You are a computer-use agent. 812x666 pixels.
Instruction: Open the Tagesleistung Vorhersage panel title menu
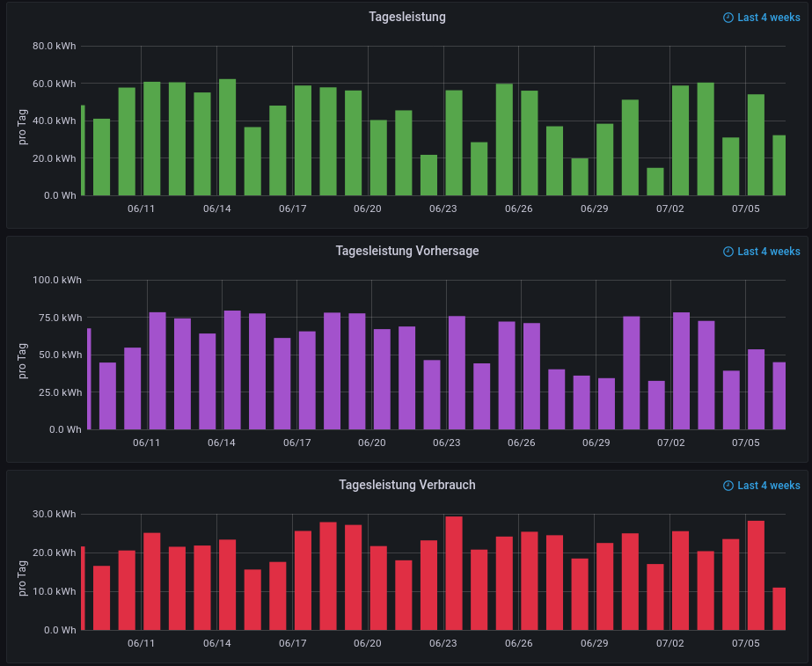[406, 251]
